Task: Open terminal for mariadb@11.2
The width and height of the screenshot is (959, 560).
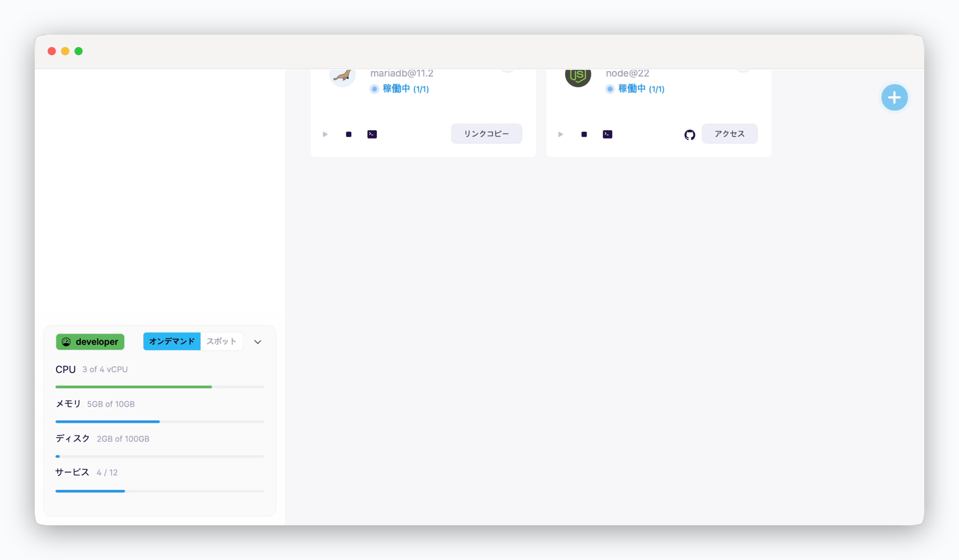Action: pos(372,134)
